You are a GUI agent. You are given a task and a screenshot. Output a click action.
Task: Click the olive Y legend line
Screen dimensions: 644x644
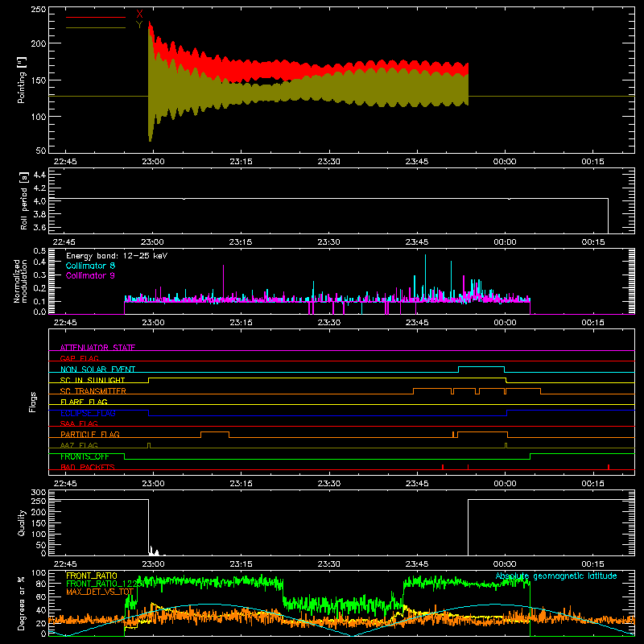[x=96, y=28]
